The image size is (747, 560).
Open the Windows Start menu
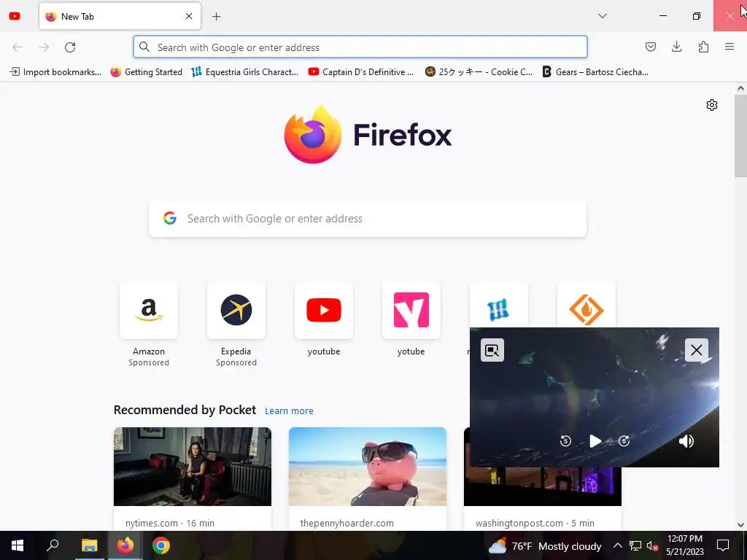click(18, 545)
